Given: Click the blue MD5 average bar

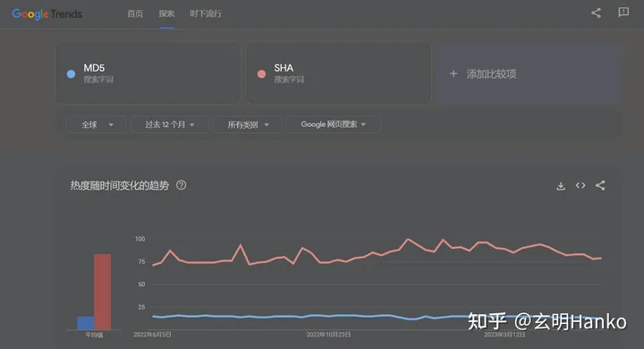Looking at the screenshot, I should (x=86, y=323).
